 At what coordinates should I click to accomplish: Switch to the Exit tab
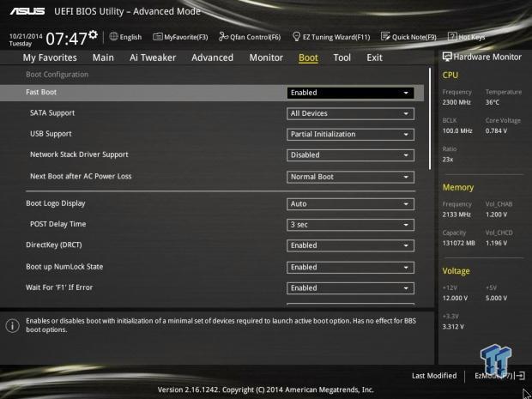[375, 57]
